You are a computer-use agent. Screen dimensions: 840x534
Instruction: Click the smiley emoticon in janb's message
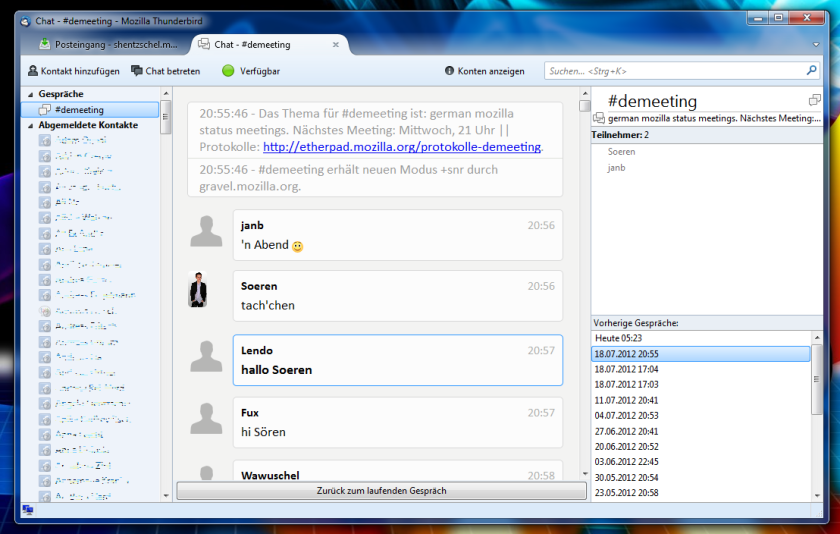[x=297, y=246]
